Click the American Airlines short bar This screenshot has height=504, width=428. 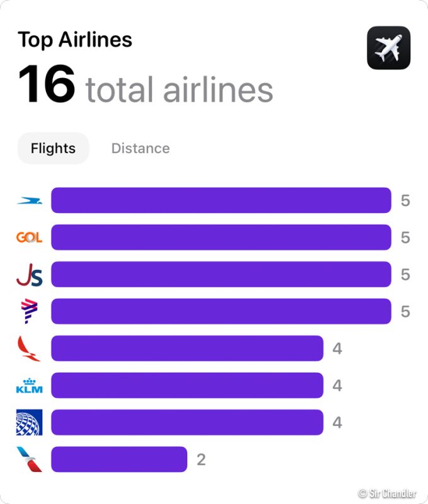pos(119,459)
